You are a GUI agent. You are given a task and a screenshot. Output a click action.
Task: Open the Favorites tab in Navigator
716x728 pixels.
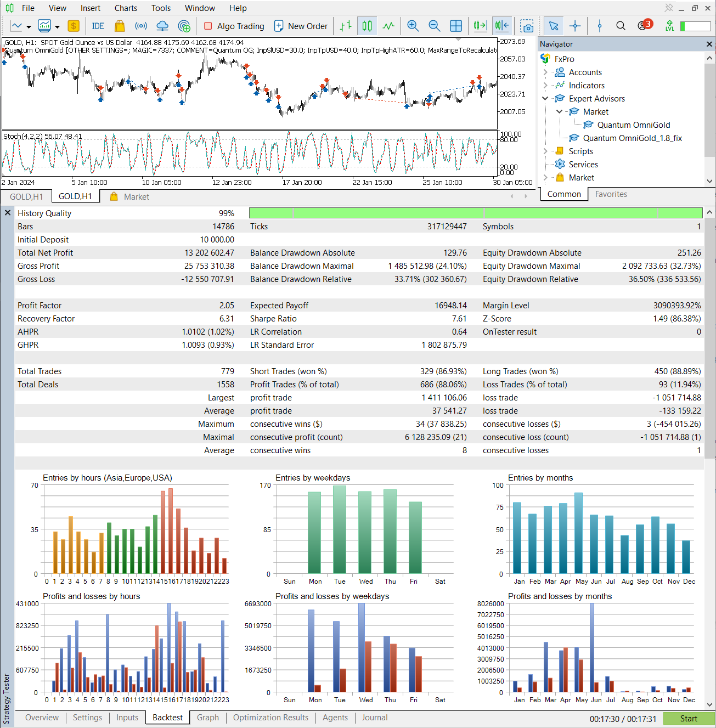pyautogui.click(x=611, y=194)
